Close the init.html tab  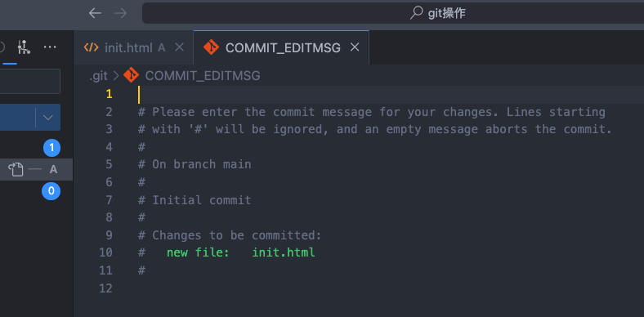click(180, 47)
